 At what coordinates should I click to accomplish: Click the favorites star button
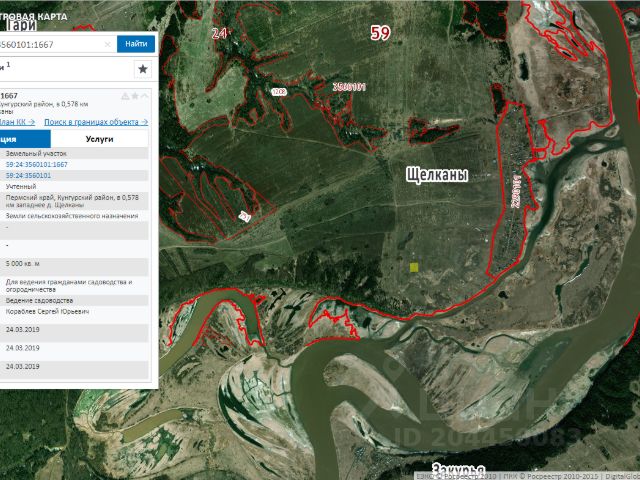coord(142,69)
